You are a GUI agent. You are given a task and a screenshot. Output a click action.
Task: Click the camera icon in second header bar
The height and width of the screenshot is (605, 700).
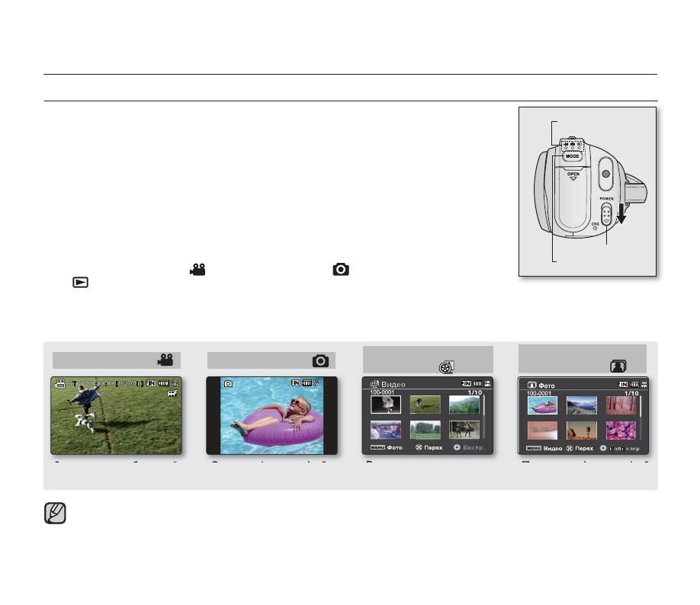(x=320, y=361)
